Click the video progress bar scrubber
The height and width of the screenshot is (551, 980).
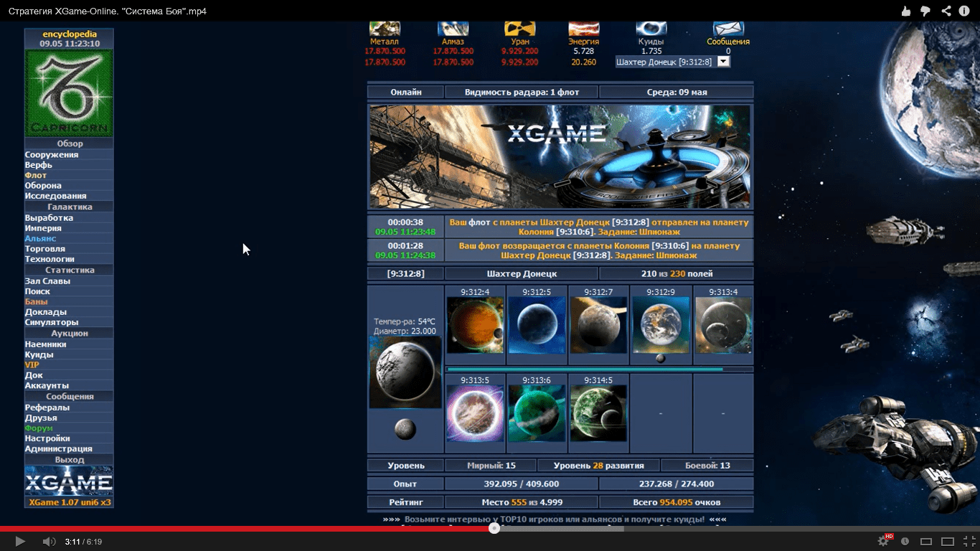click(494, 529)
